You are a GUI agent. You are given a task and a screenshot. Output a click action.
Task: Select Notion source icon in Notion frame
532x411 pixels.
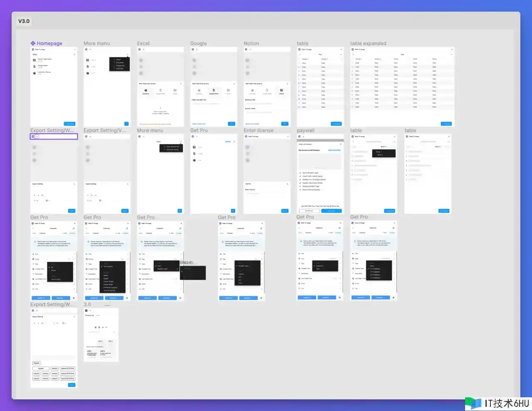click(x=281, y=90)
